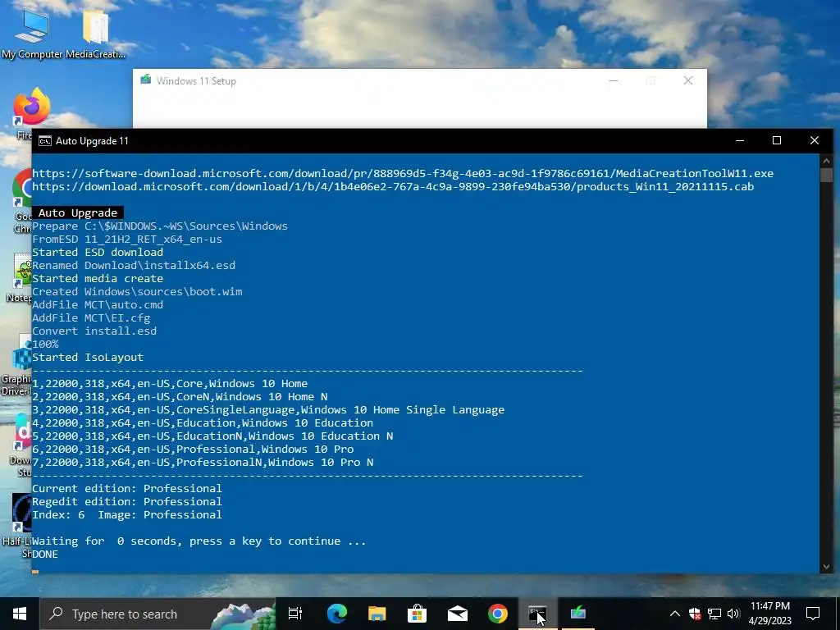Image resolution: width=840 pixels, height=630 pixels.
Task: Close the Windows 11 Setup window
Action: pyautogui.click(x=688, y=81)
